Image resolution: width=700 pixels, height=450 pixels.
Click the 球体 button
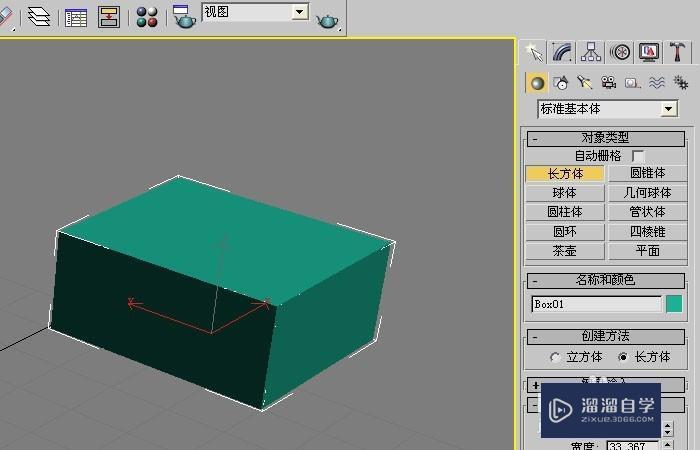[565, 193]
